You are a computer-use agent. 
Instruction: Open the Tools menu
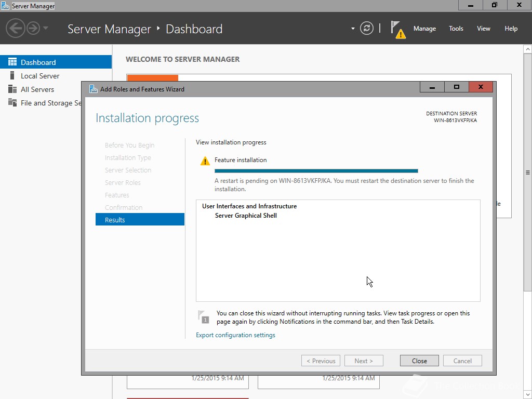click(456, 29)
